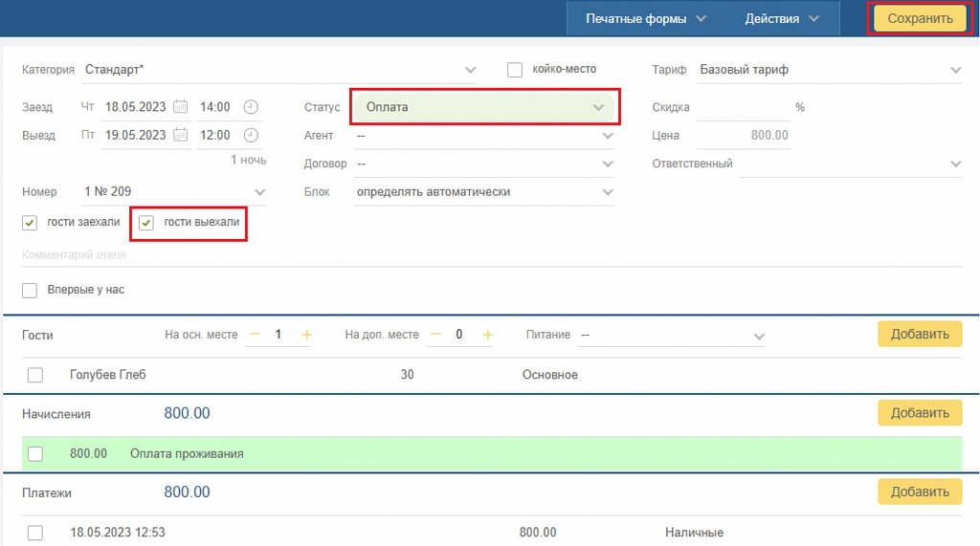The width and height of the screenshot is (980, 546).
Task: Uncheck гости выехали checkbox
Action: (146, 223)
